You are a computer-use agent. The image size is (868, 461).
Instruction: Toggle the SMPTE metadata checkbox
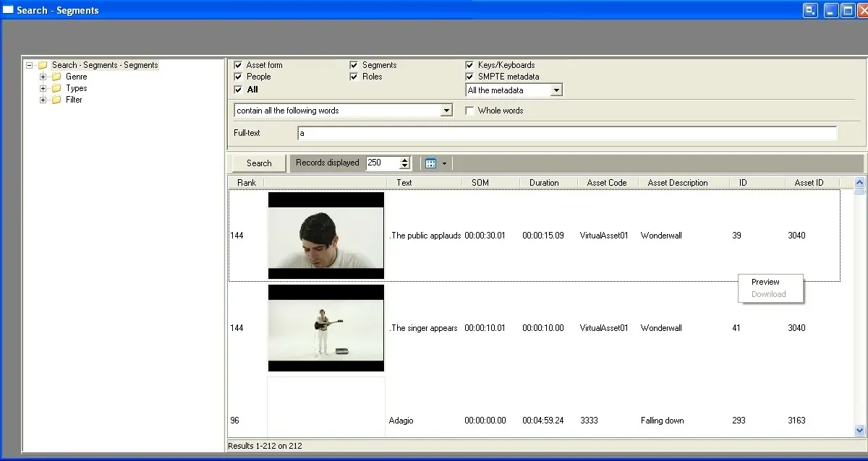coord(469,77)
